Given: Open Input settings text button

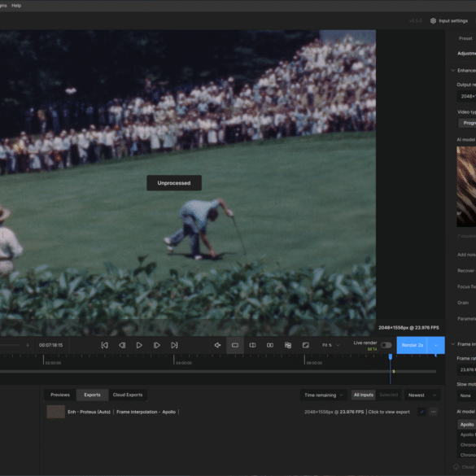Looking at the screenshot, I should [x=453, y=20].
